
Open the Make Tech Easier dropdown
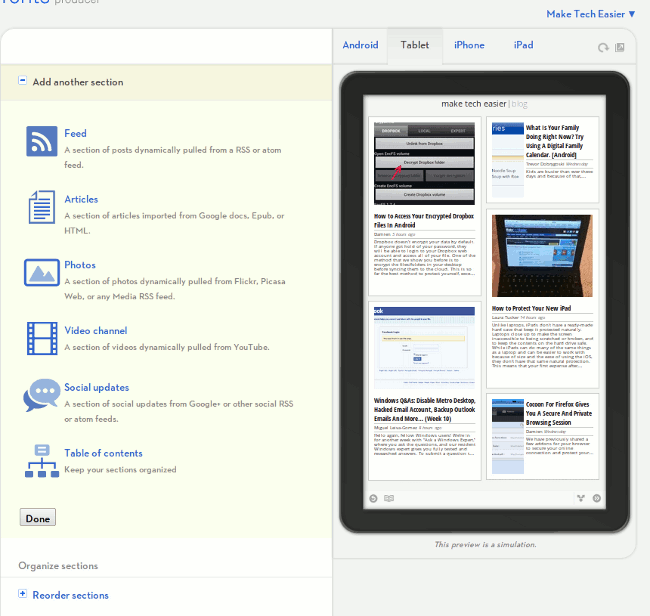click(591, 14)
